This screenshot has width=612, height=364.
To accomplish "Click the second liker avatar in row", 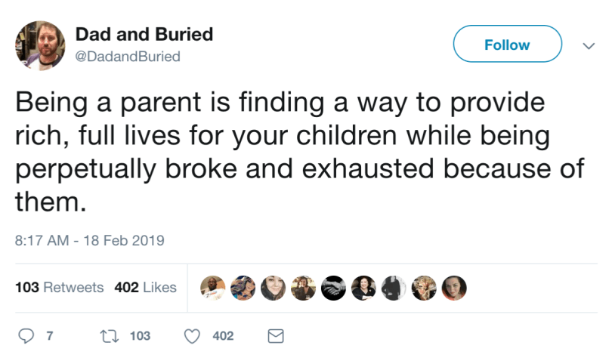I will pos(243,288).
